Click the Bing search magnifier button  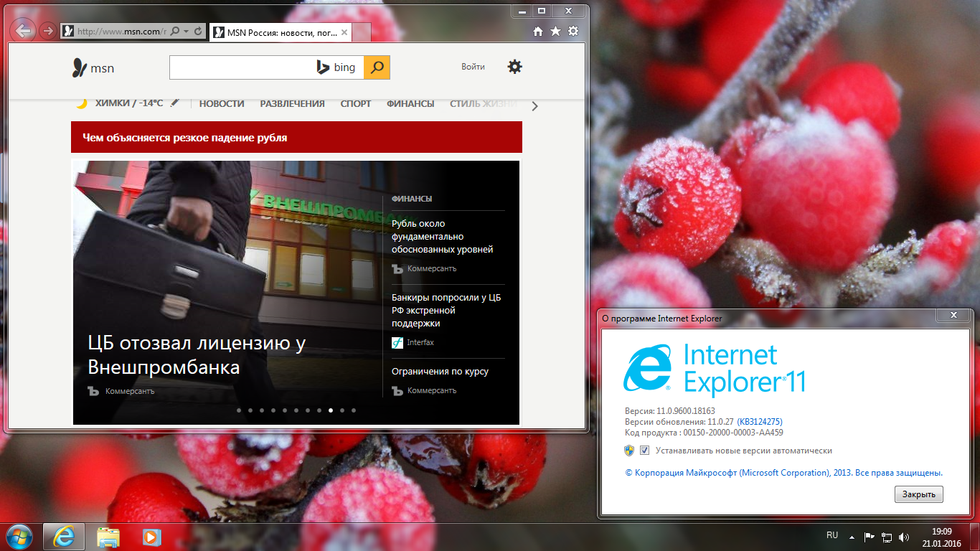377,67
